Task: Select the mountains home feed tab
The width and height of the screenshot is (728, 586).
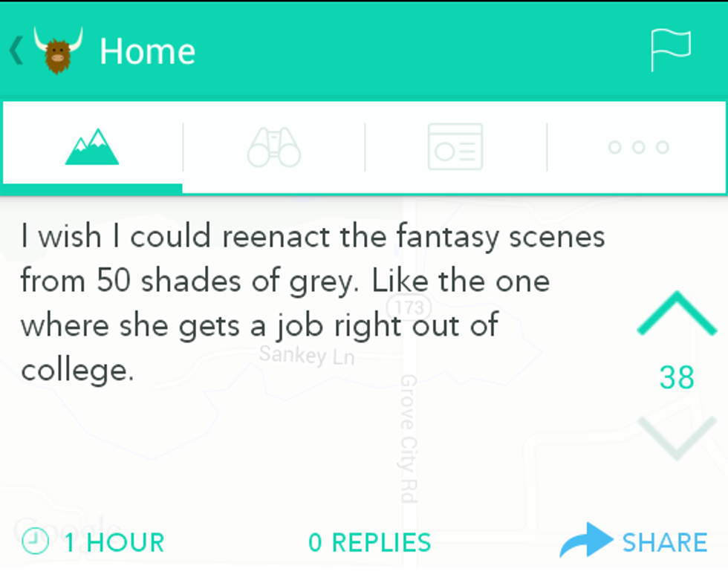Action: tap(92, 147)
